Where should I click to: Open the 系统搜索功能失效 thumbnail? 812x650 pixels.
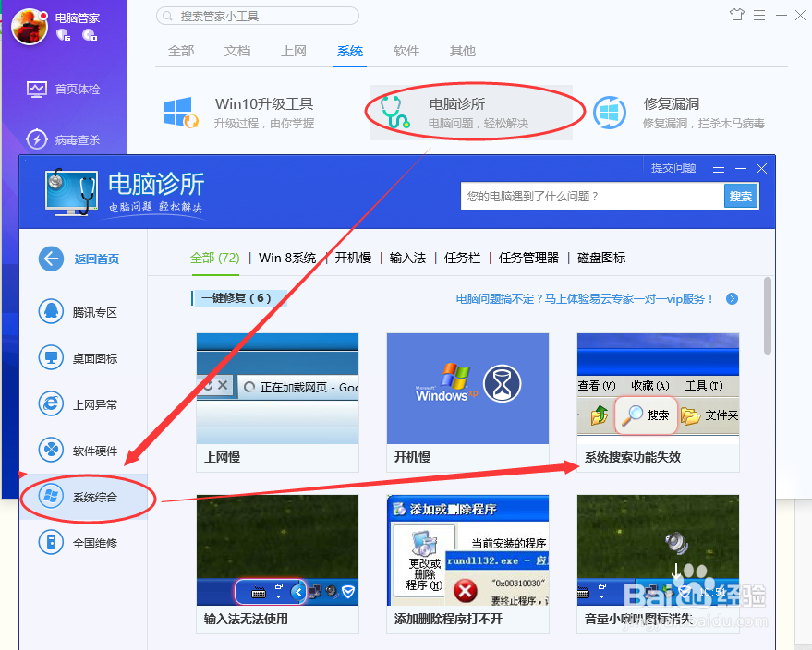(x=659, y=389)
